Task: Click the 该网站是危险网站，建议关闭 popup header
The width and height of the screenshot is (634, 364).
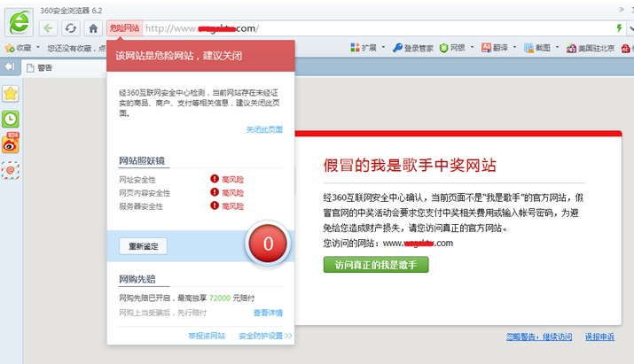Action: tap(200, 55)
